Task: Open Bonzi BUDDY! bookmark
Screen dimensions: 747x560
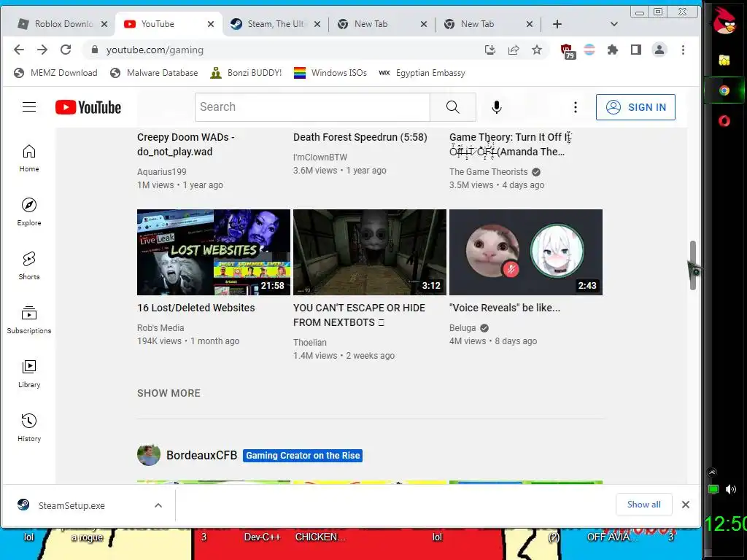Action: pyautogui.click(x=246, y=73)
